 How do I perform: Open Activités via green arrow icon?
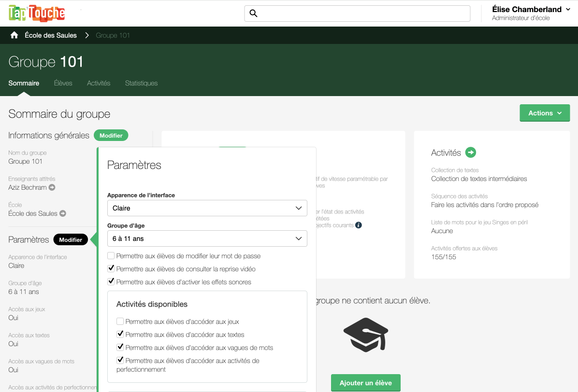(x=470, y=153)
